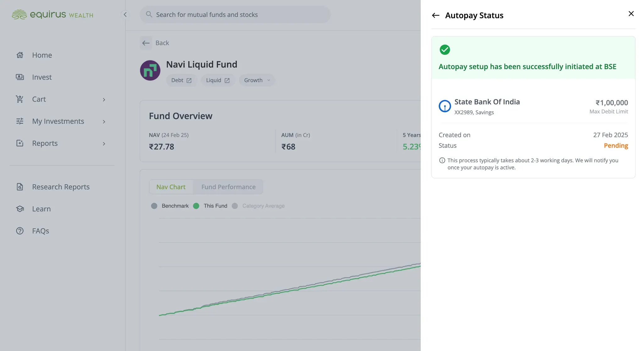This screenshot has width=644, height=351.
Task: Collapse the sidebar with the chevron button
Action: pos(125,14)
